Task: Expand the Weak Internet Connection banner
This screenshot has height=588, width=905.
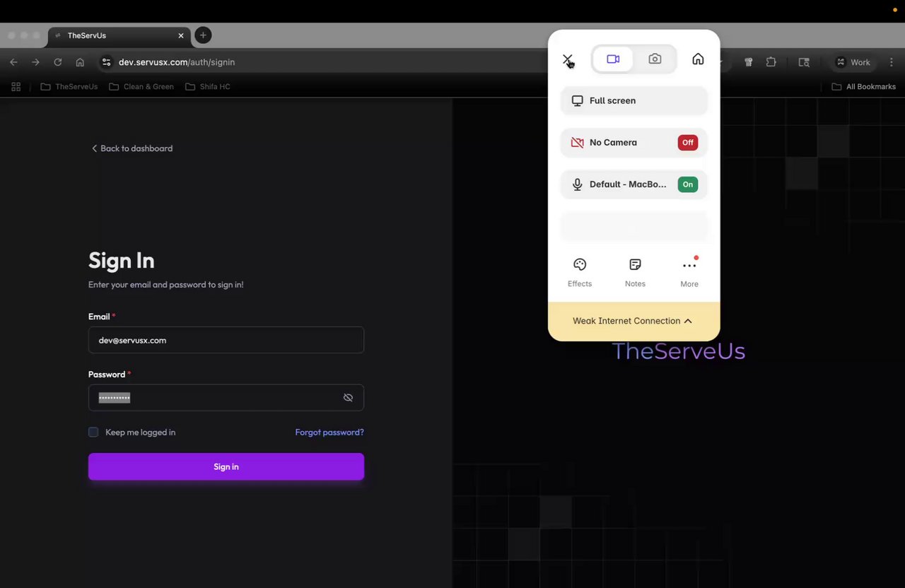Action: coord(633,321)
